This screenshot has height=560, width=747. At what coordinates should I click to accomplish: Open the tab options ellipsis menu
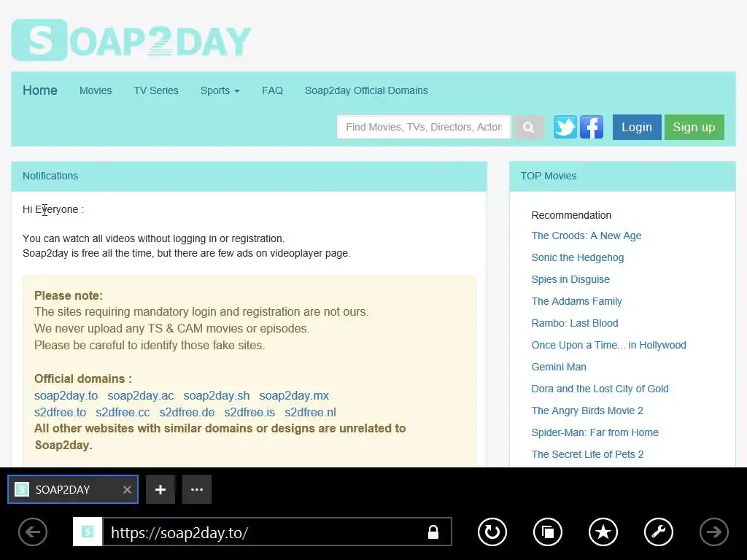tap(197, 489)
